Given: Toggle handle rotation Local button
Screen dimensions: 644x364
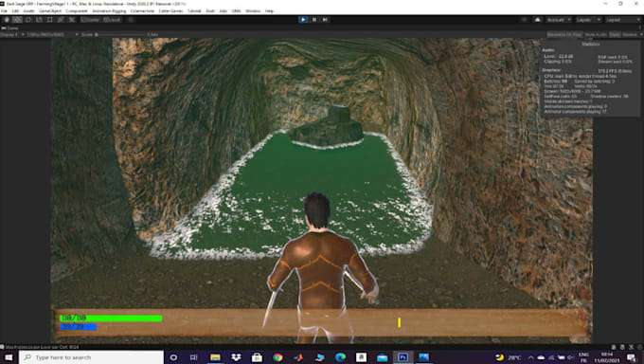Looking at the screenshot, I should (112, 20).
